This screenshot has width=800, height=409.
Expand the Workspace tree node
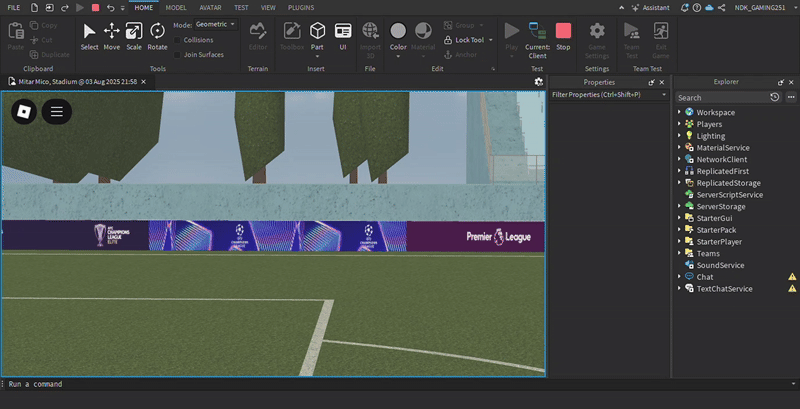[679, 112]
